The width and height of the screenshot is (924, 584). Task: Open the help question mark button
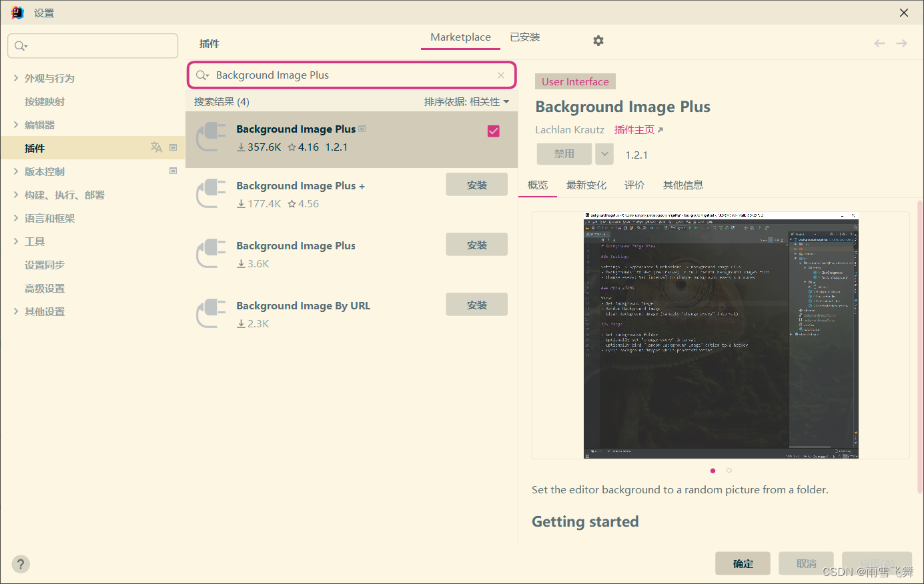[21, 565]
